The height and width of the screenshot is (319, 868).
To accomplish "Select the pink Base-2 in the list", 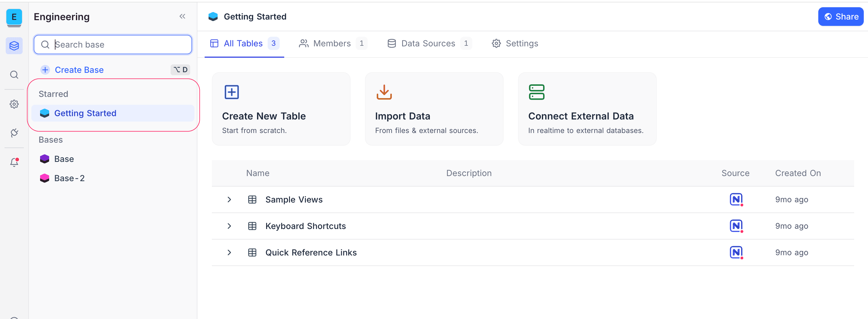I will pyautogui.click(x=69, y=178).
